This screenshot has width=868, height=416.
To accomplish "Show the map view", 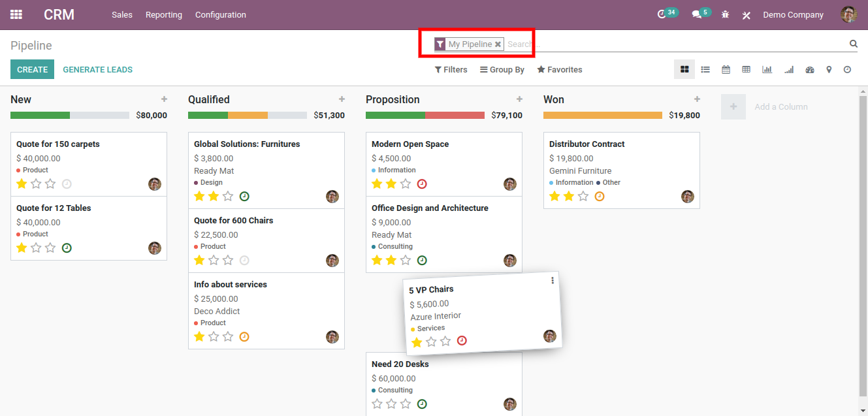I will [x=829, y=69].
